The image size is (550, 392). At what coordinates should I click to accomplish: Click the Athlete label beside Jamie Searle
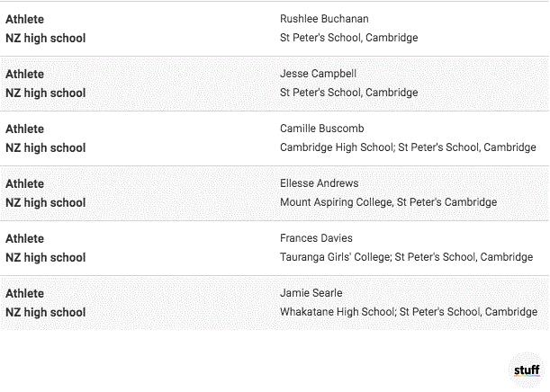[x=24, y=293]
